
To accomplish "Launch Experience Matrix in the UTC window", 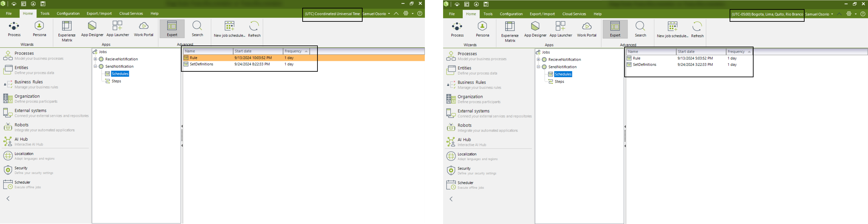I will (x=67, y=31).
